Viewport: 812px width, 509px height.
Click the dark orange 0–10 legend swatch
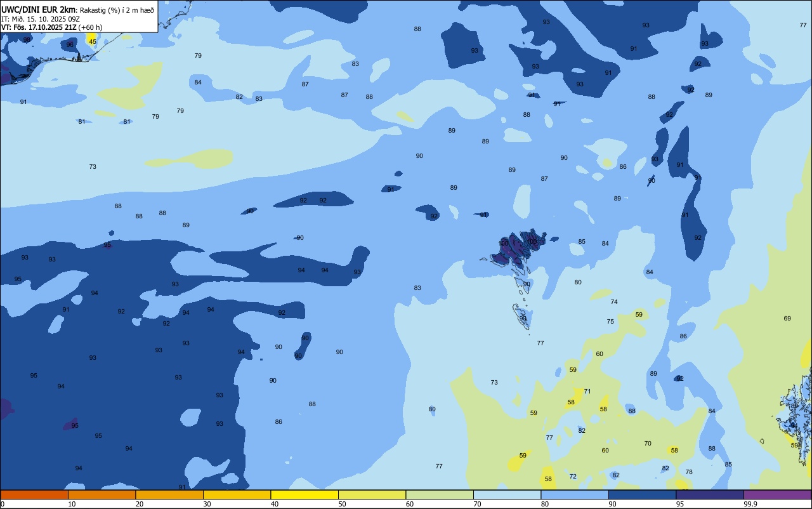[x=34, y=494]
